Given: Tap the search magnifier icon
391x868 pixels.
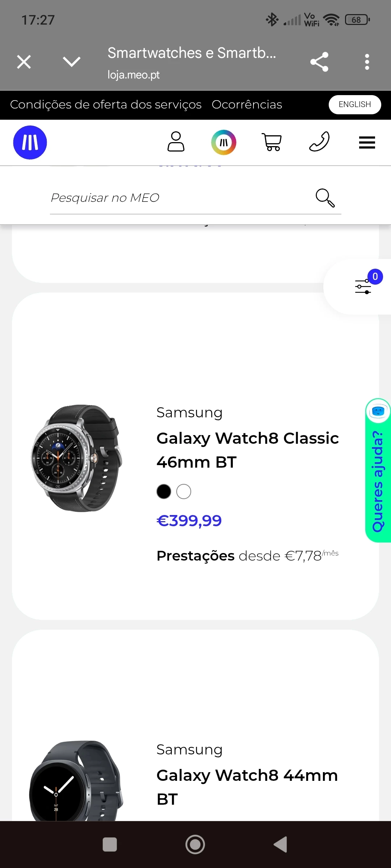Looking at the screenshot, I should [325, 198].
